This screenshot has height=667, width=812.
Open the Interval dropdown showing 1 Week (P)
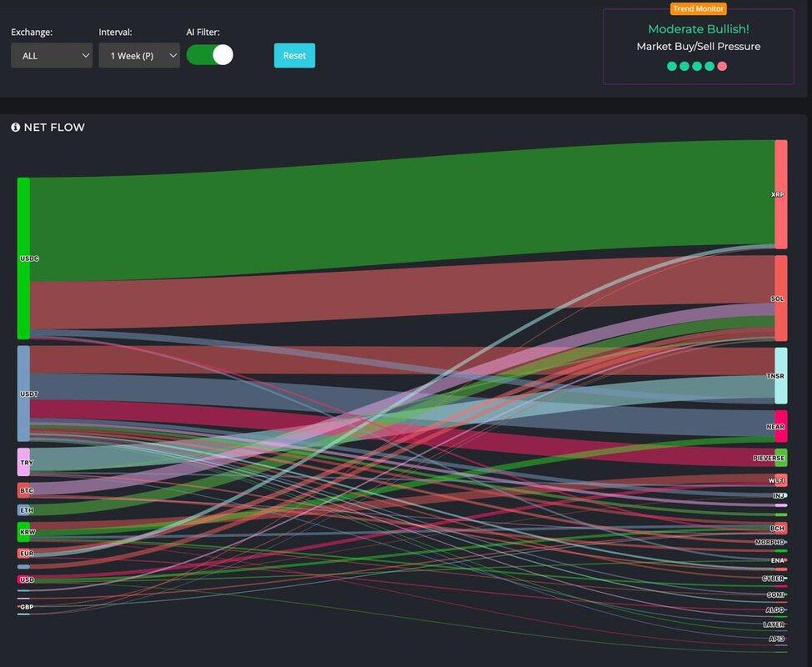(139, 56)
